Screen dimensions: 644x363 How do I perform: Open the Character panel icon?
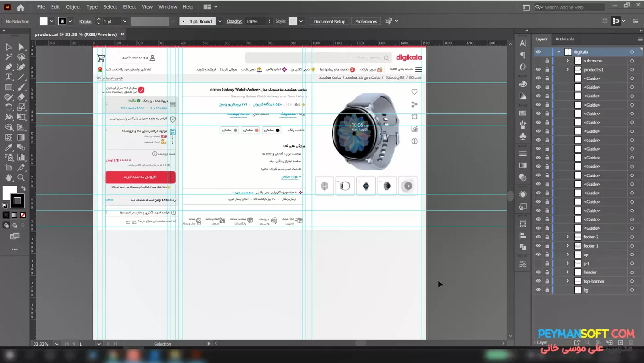tap(523, 43)
